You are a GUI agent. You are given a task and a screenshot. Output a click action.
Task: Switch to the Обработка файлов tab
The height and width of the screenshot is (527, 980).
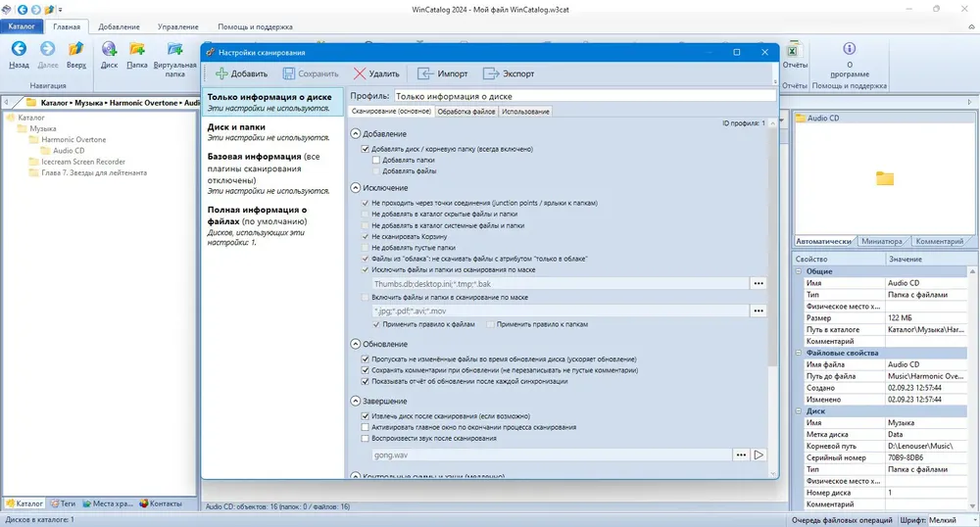(466, 111)
